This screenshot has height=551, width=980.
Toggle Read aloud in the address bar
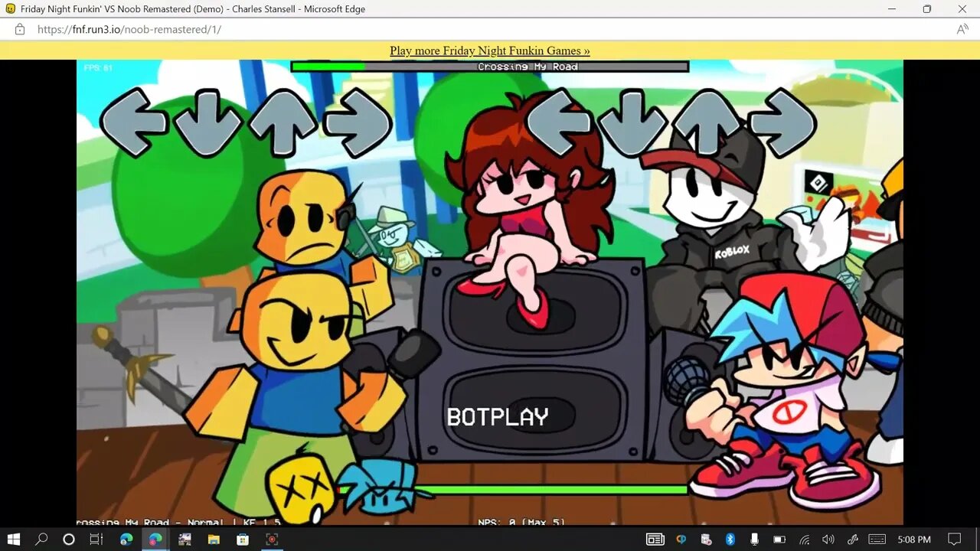coord(962,29)
